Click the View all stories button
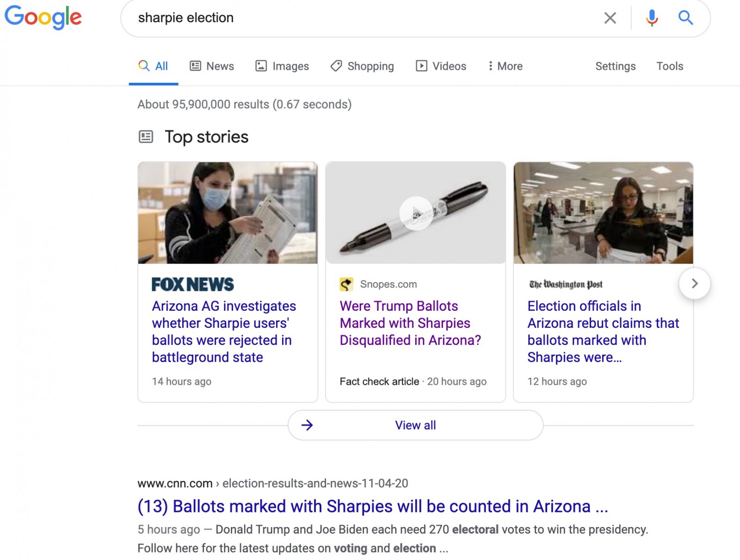 [x=415, y=425]
